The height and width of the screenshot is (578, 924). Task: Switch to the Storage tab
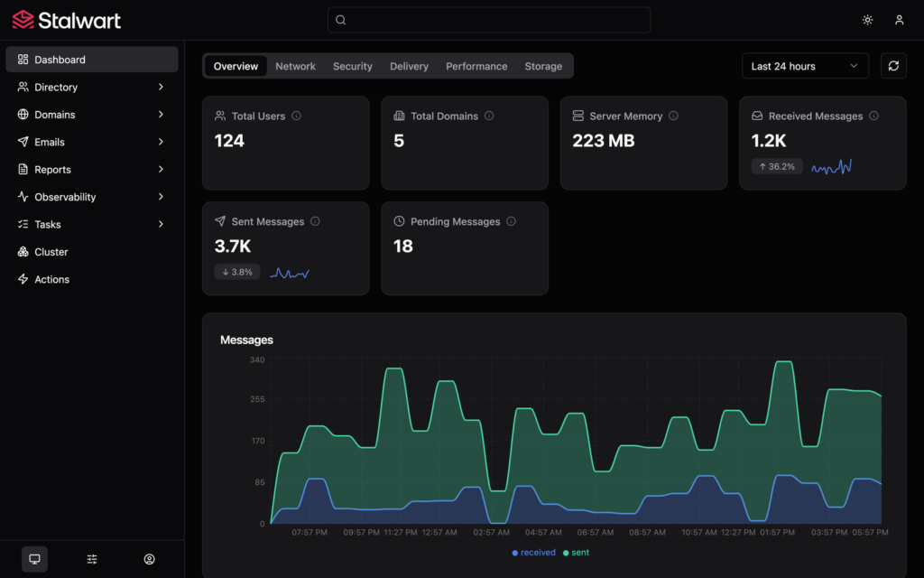[x=543, y=66]
